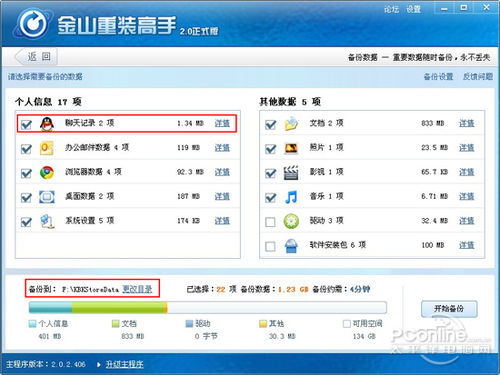Uncheck the 桌面数据 checkbox
The image size is (500, 375).
click(x=26, y=197)
